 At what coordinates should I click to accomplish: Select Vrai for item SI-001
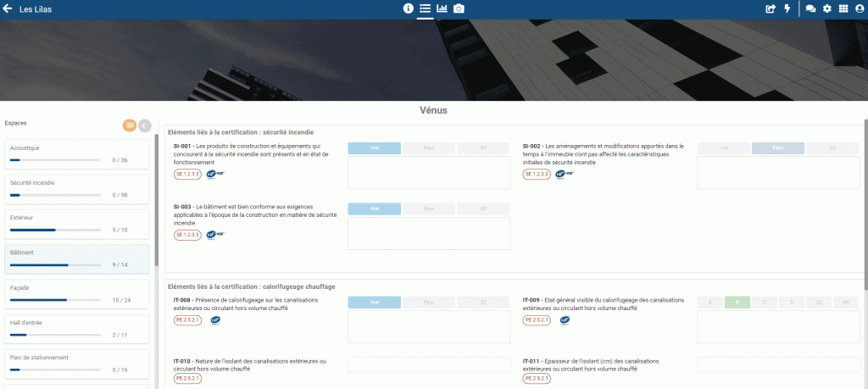click(x=374, y=148)
